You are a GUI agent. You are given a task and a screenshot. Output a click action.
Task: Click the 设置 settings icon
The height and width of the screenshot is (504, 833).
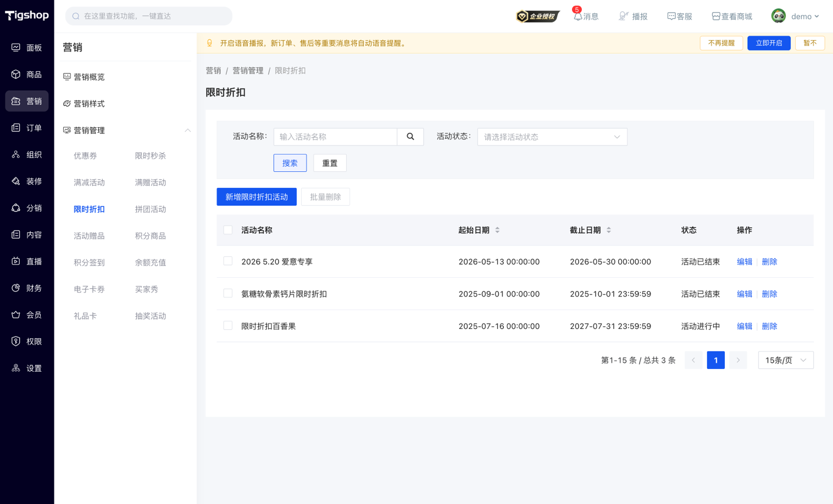[16, 368]
